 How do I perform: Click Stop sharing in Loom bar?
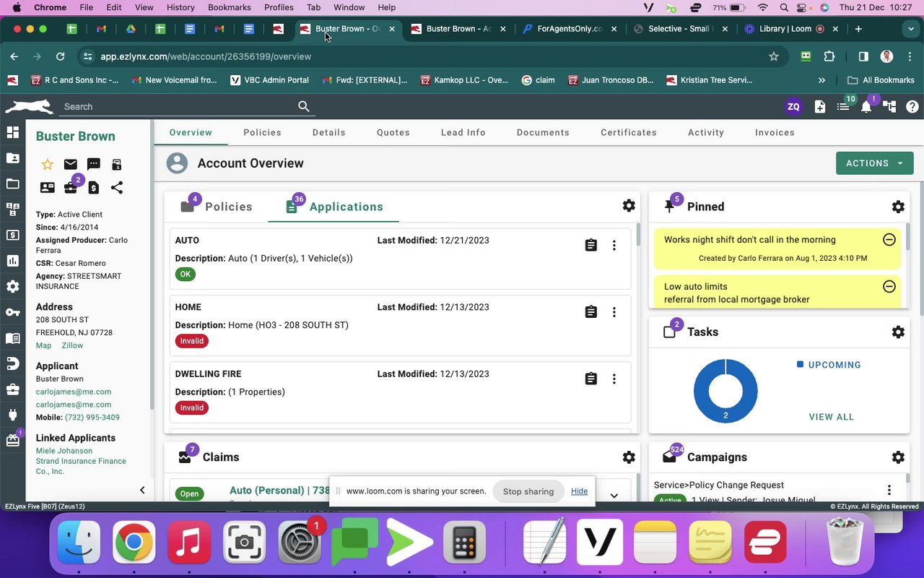528,491
